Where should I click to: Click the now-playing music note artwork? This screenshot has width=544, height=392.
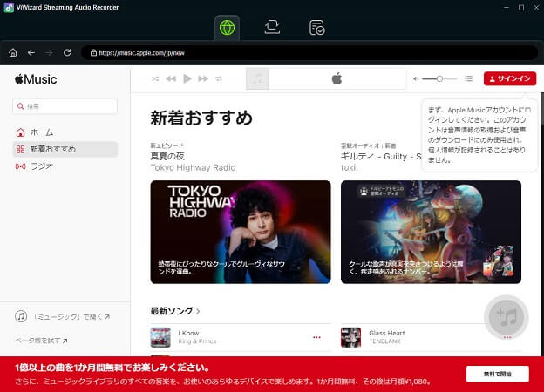coord(257,79)
